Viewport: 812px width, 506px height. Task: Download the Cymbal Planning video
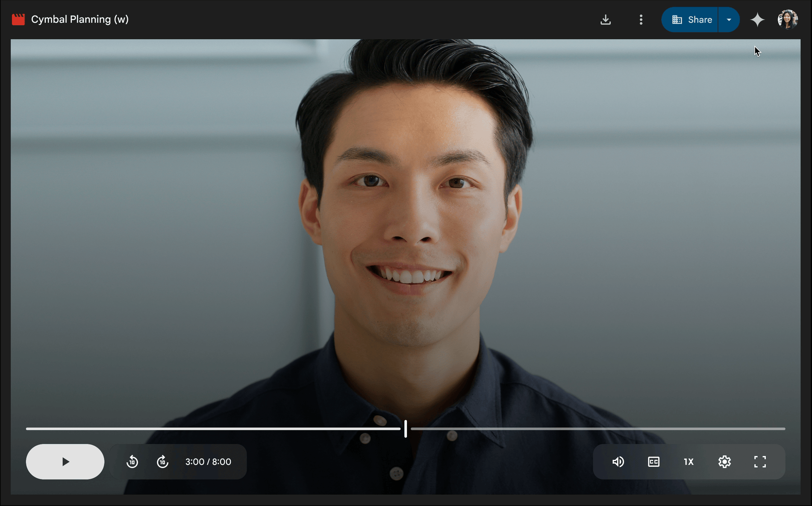606,19
